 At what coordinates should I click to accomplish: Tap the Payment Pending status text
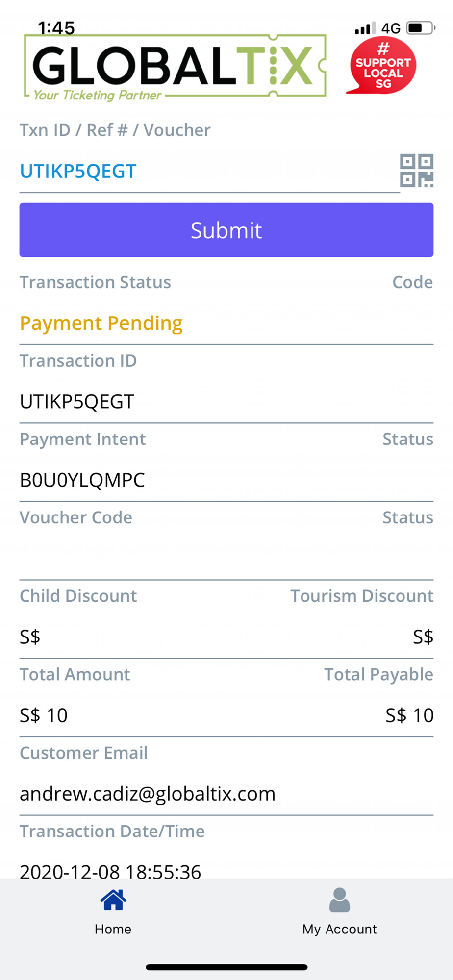click(101, 323)
